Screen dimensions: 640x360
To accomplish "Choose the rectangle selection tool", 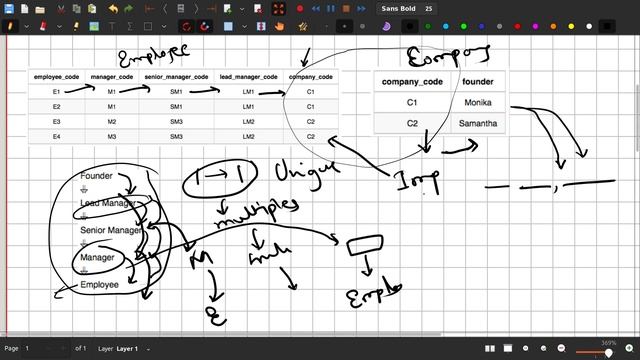I will pos(148,27).
